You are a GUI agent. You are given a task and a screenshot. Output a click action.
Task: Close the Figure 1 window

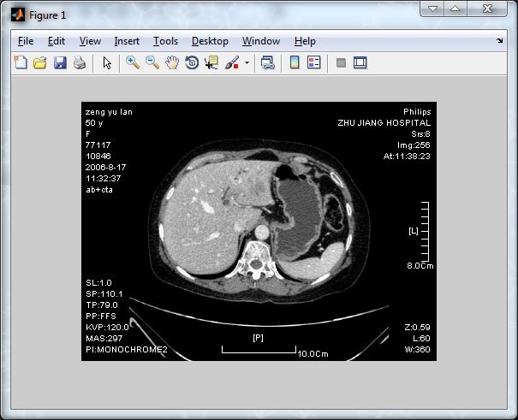click(487, 9)
